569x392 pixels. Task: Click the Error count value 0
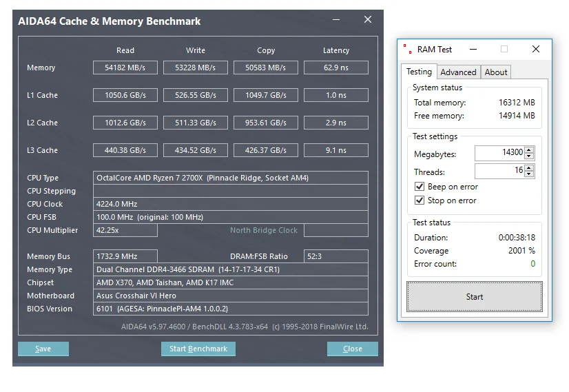point(532,263)
